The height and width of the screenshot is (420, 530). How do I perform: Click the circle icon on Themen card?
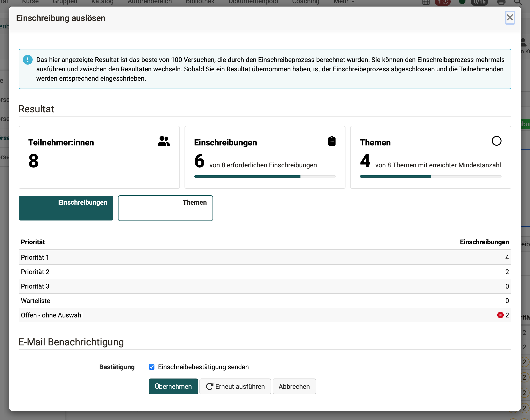click(496, 141)
